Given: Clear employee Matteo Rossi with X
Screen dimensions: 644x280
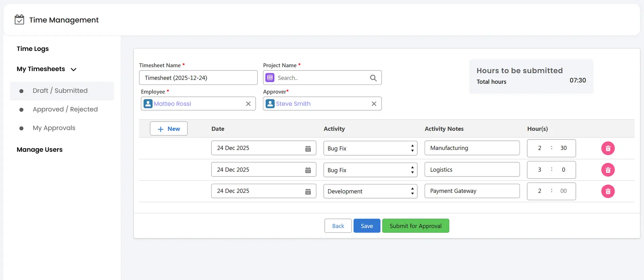Looking at the screenshot, I should [248, 104].
